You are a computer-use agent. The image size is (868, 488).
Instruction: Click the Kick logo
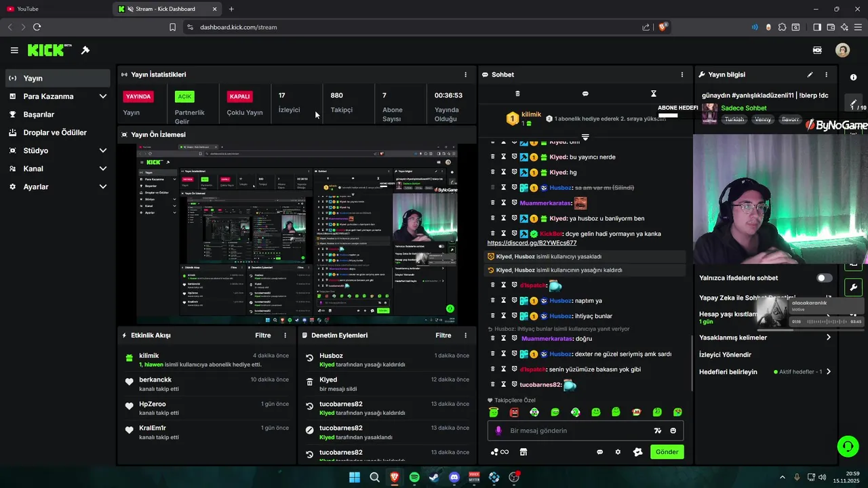click(x=49, y=50)
